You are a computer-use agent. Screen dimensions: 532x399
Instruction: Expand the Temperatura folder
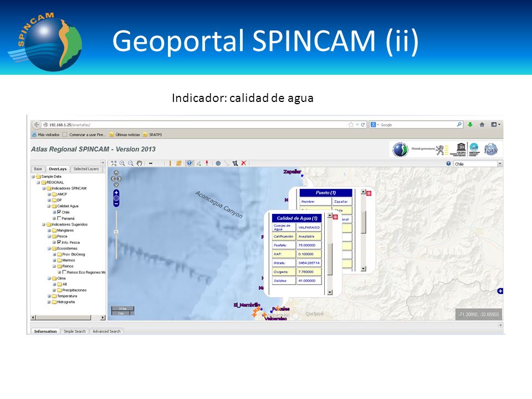(49, 296)
